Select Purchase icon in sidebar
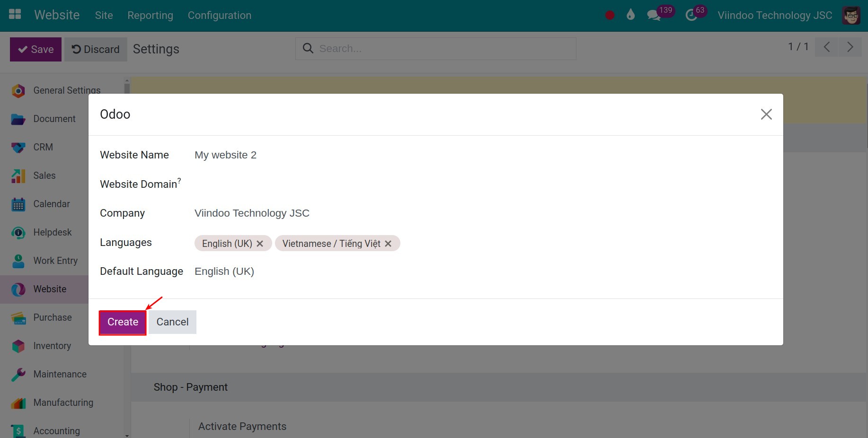Image resolution: width=868 pixels, height=438 pixels. click(18, 317)
